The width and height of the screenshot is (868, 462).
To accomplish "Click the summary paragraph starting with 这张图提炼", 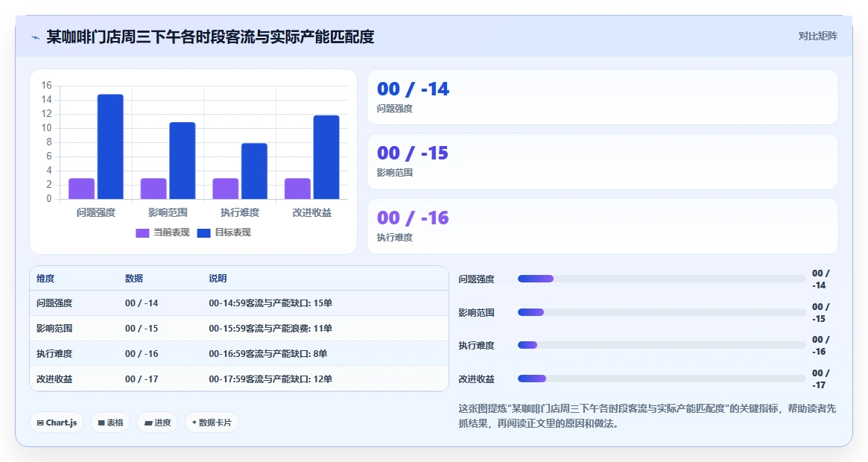I will pyautogui.click(x=647, y=416).
